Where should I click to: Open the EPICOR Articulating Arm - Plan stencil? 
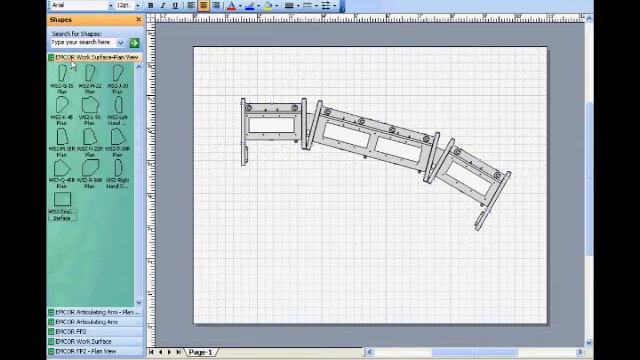click(96, 312)
